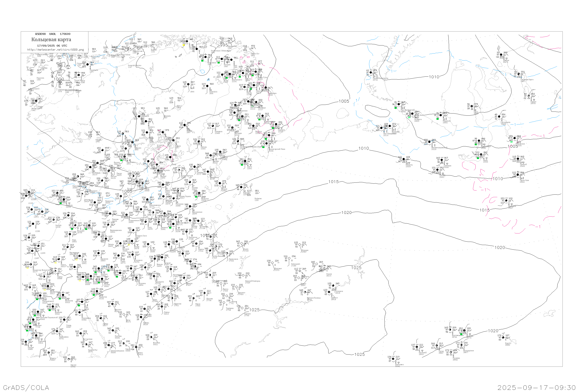Viewport: 588px width, 392px height.
Task: Open the meteocenter.net USDD.png URL
Action: pos(55,50)
